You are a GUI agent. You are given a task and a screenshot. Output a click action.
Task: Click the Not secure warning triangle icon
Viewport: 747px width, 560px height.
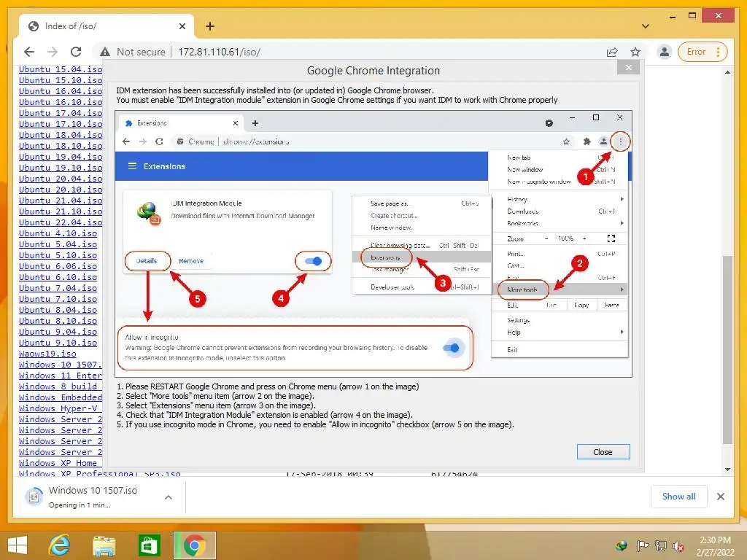(x=105, y=52)
